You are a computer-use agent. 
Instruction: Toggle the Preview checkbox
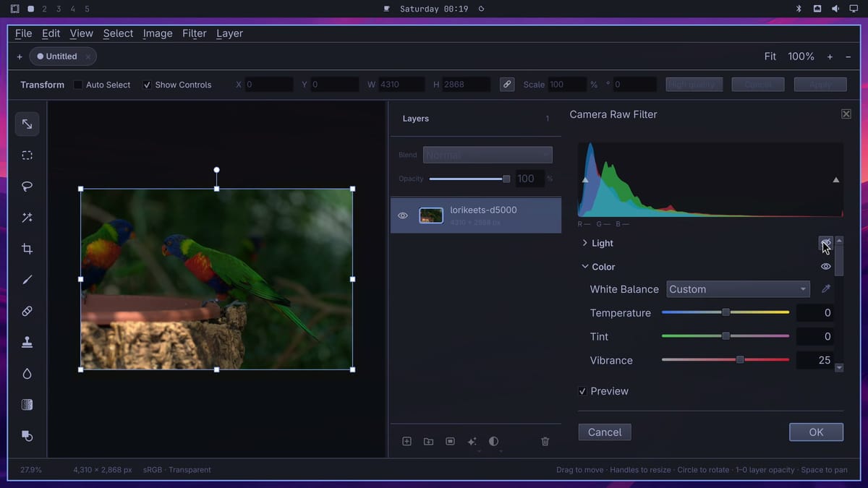point(582,391)
